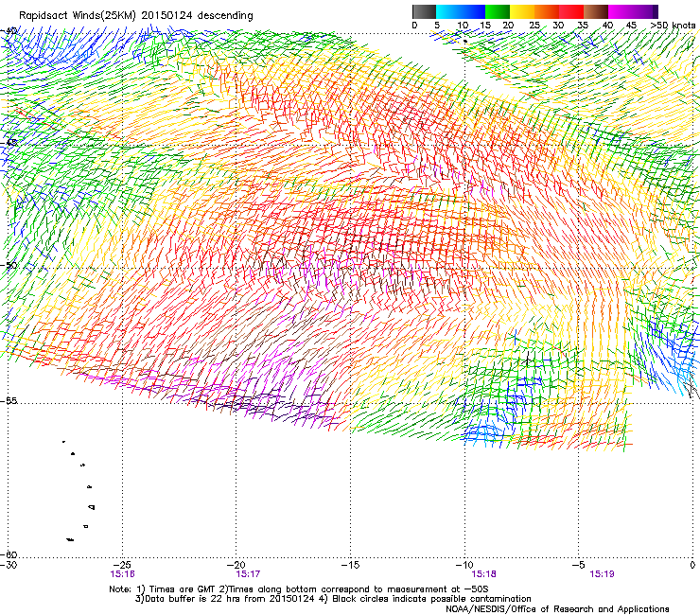700x615 pixels.
Task: Click the '-25' longitude axis label
Action: pos(122,566)
